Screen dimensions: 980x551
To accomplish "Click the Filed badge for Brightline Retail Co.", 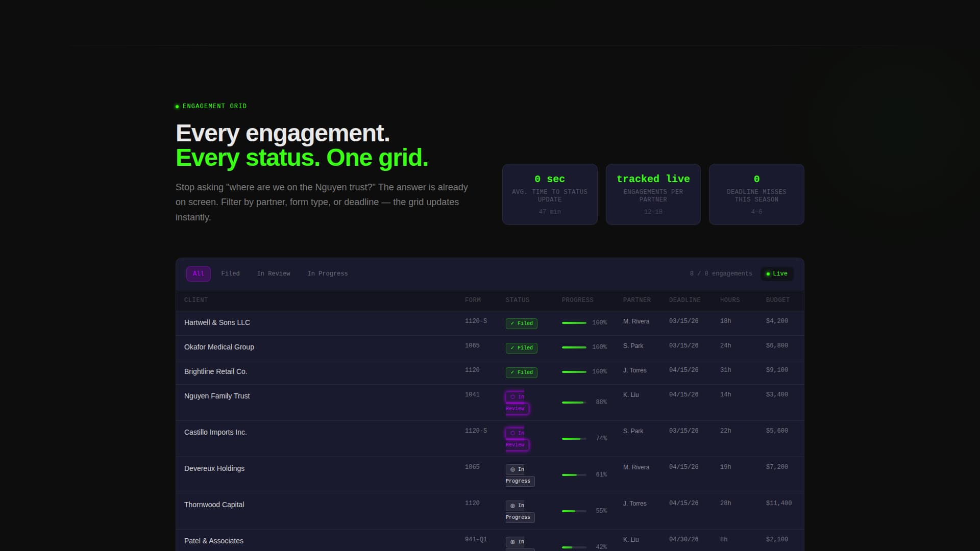I will (522, 372).
